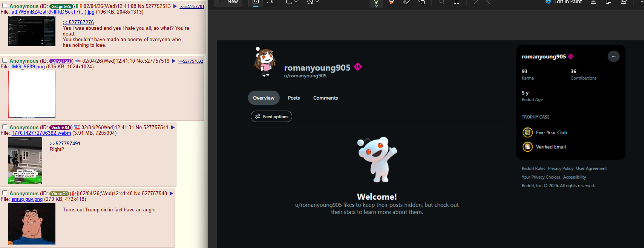Open the text actions tool

[x=457, y=2]
